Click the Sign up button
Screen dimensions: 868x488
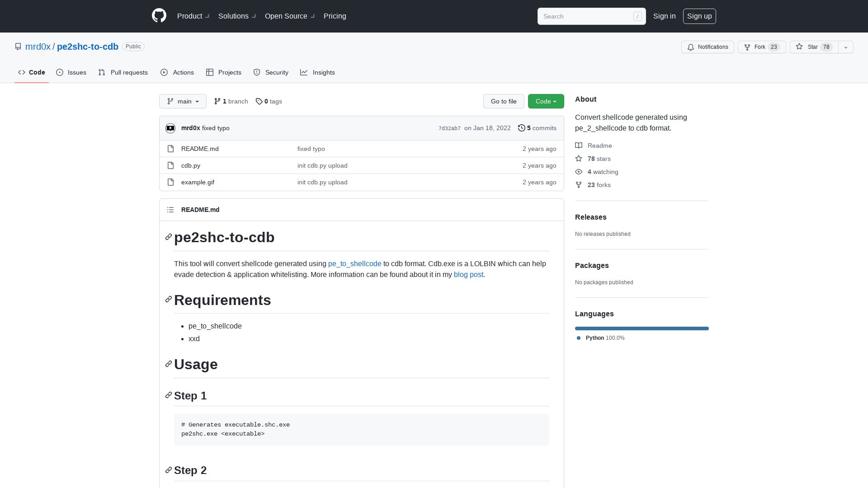point(699,16)
